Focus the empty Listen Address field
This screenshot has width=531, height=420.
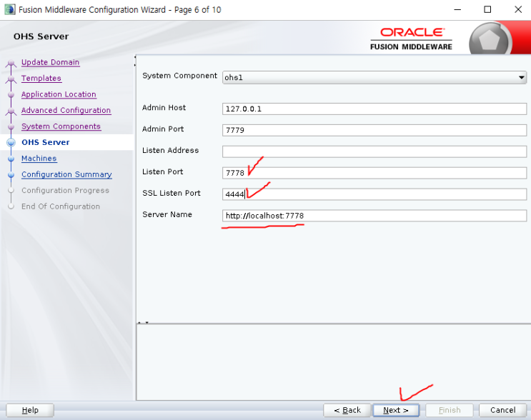[x=374, y=151]
